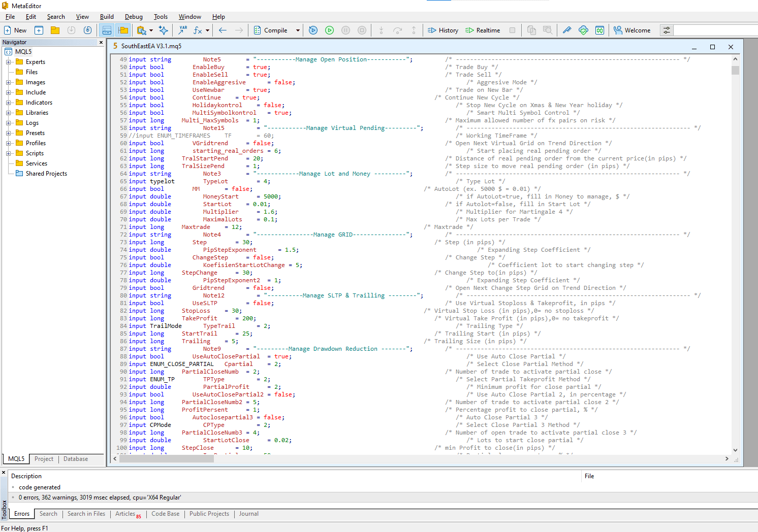The width and height of the screenshot is (758, 532).
Task: Select the Services folder in Navigator
Action: tap(36, 163)
